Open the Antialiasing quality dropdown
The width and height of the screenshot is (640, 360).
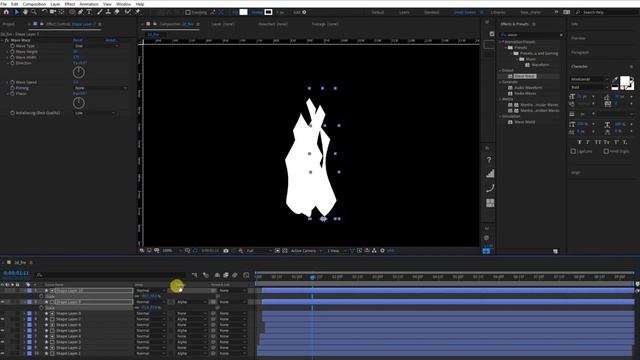coord(95,113)
